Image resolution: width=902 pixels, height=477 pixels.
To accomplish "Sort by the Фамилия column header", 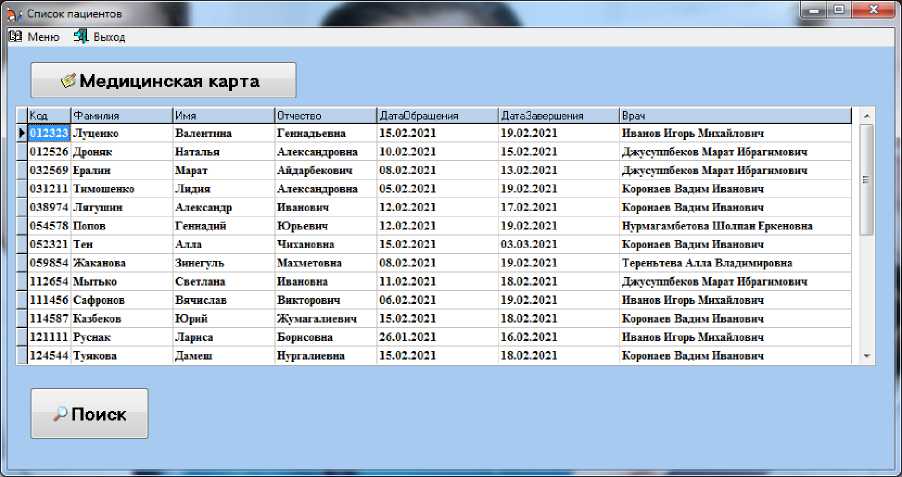I will tap(121, 116).
